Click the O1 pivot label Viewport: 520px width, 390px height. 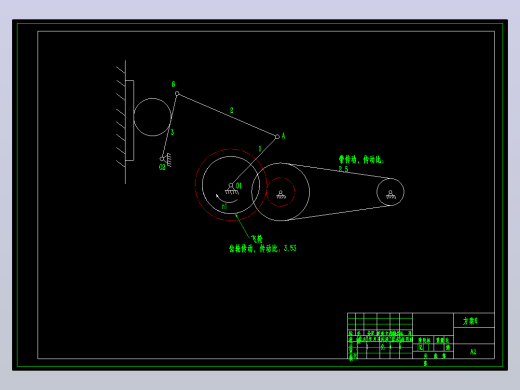239,186
